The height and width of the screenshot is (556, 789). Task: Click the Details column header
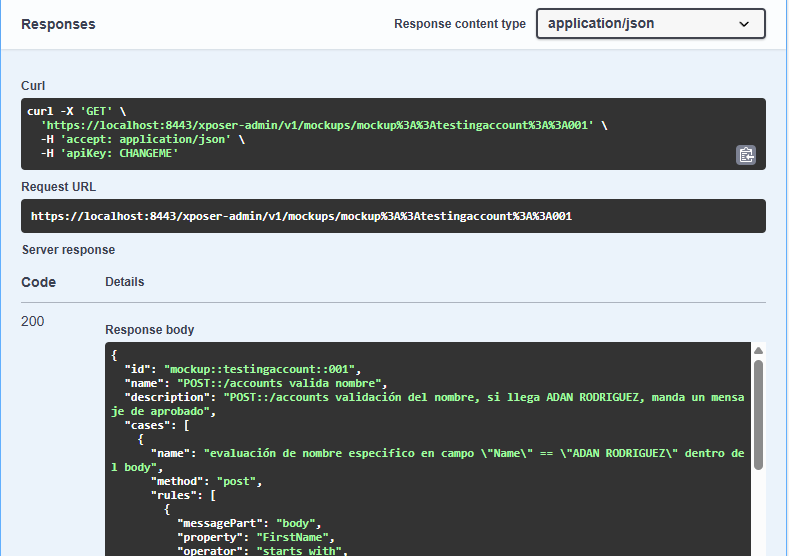click(x=125, y=282)
